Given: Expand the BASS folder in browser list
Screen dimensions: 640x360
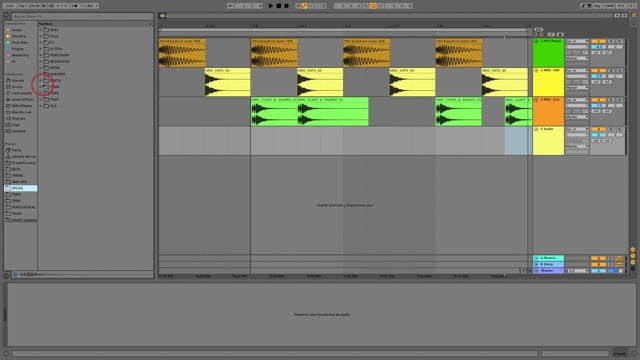Looking at the screenshot, I should [40, 30].
